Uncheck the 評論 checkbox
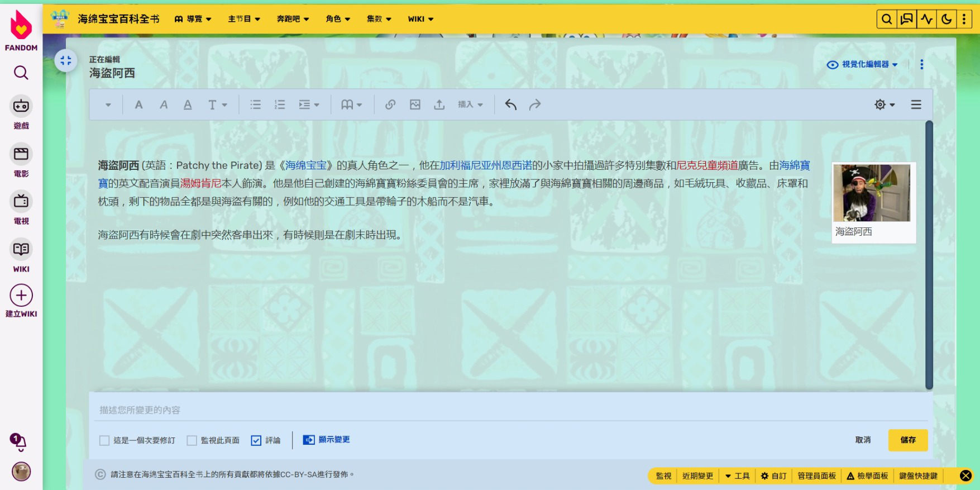Image resolution: width=980 pixels, height=490 pixels. coord(256,441)
